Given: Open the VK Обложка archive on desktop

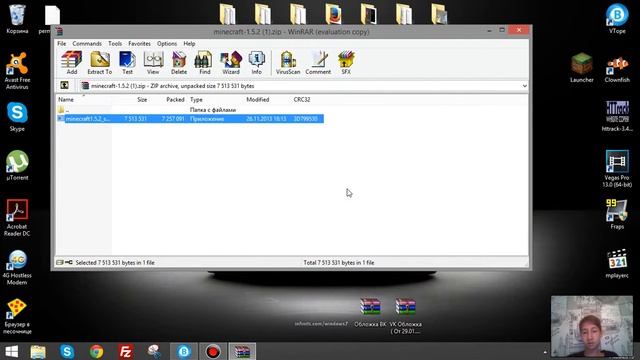Looking at the screenshot, I should [x=406, y=315].
